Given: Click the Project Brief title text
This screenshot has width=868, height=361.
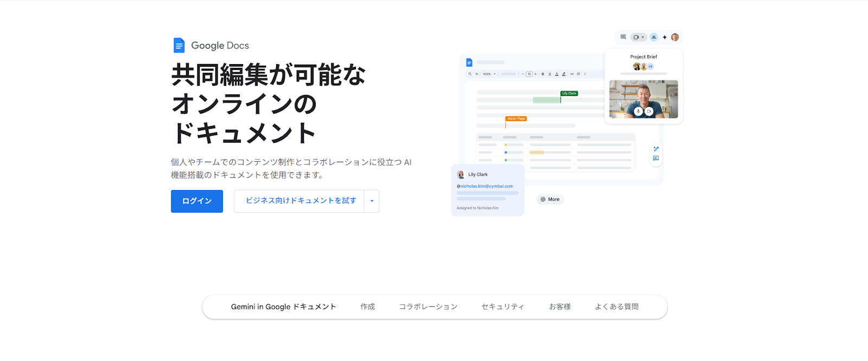Looking at the screenshot, I should [x=643, y=56].
